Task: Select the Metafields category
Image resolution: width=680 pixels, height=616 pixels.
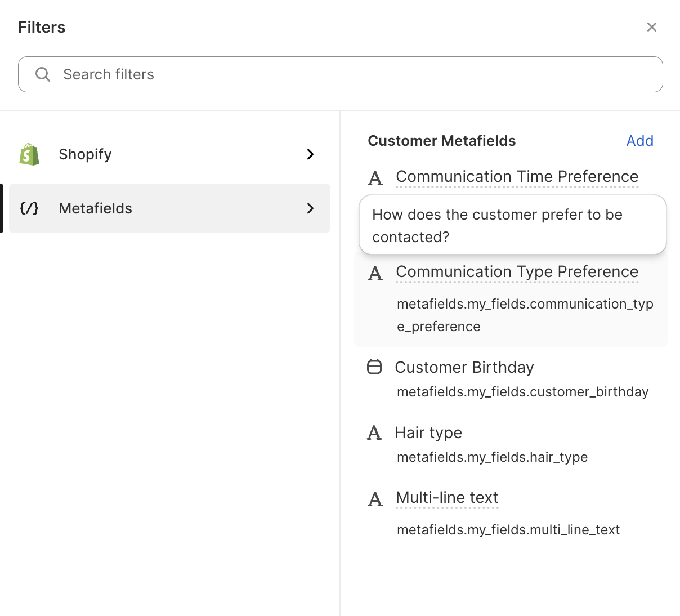Action: pyautogui.click(x=169, y=208)
